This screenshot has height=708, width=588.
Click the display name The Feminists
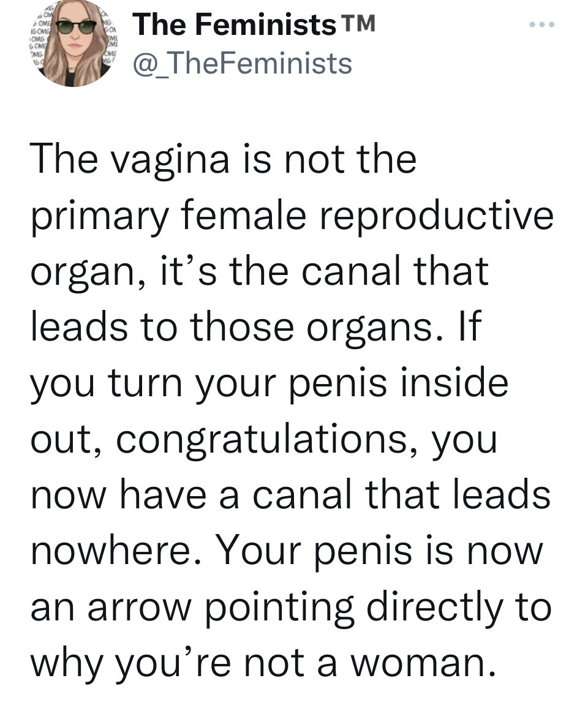tap(234, 24)
